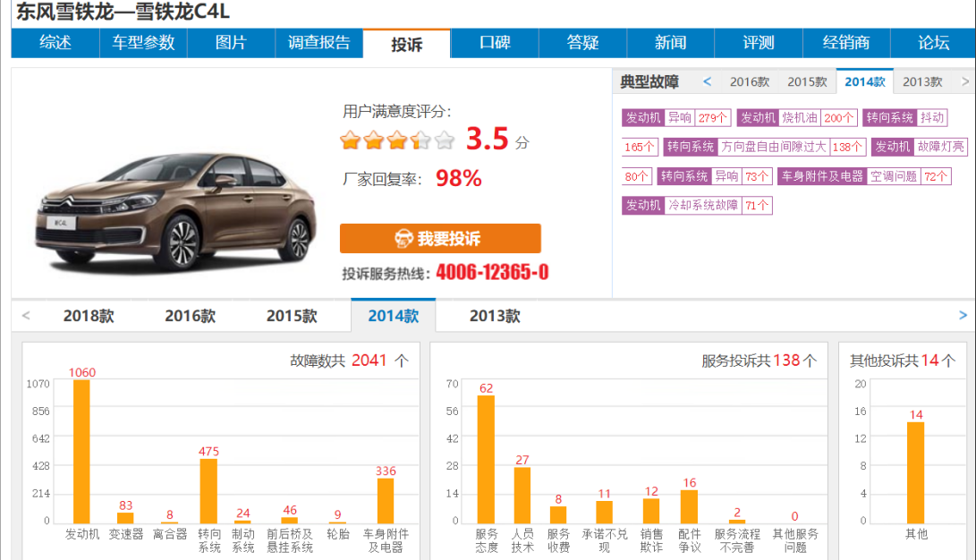Viewport: 976px width, 560px height.
Task: Click the brown C4L car image
Action: tap(175, 211)
